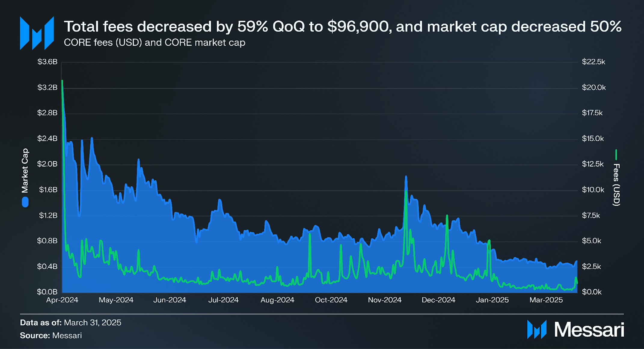The width and height of the screenshot is (644, 349).
Task: Click the Apr-2024 x-axis label
Action: coord(62,300)
